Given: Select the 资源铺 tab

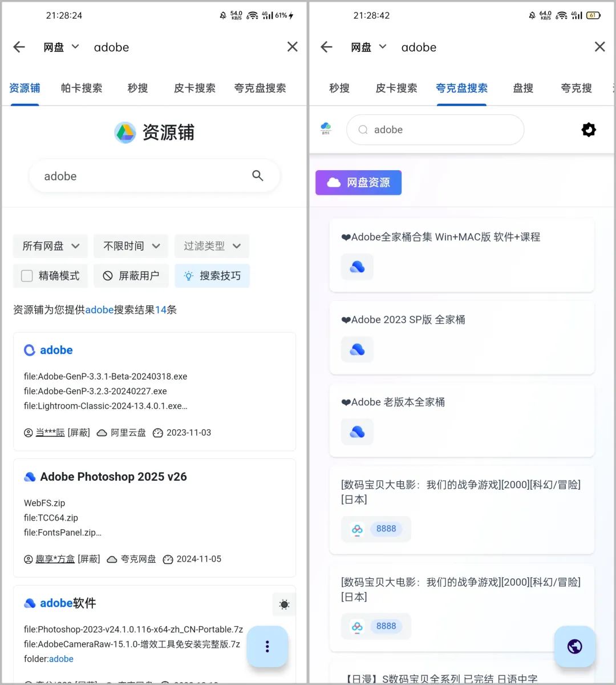Looking at the screenshot, I should pos(25,88).
